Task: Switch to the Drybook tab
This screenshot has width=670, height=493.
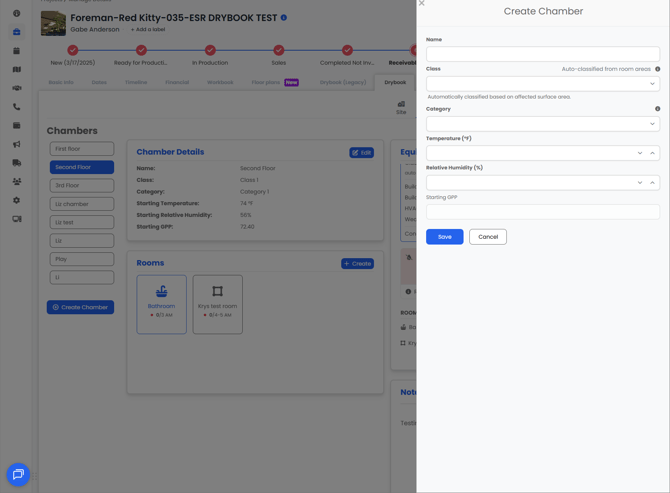Action: (x=395, y=82)
